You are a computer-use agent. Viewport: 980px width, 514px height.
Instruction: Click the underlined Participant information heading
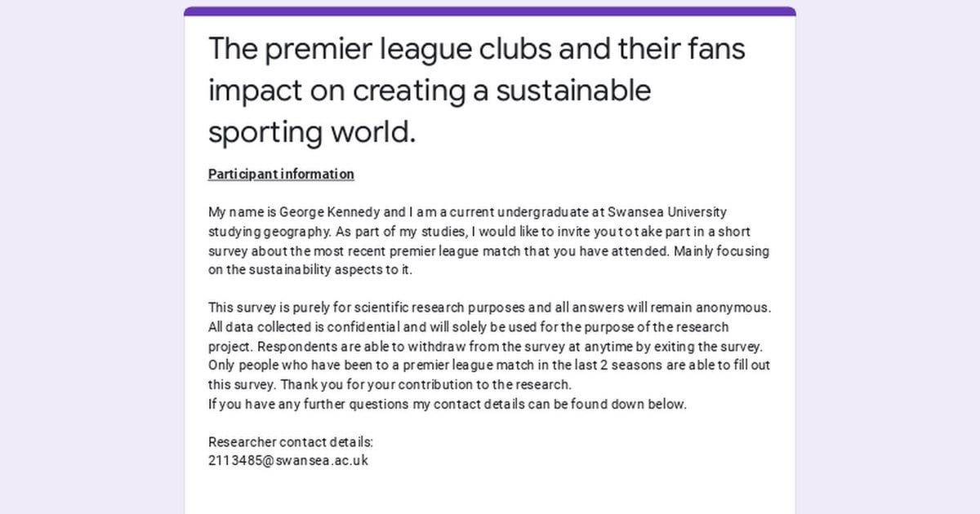point(281,174)
